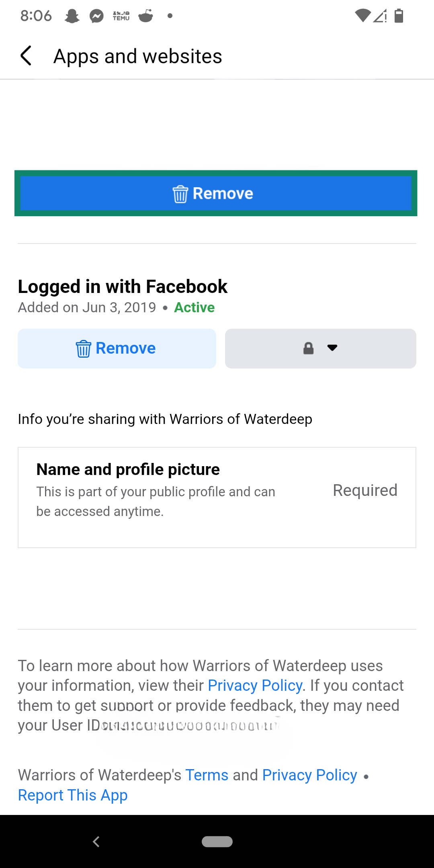
Task: Tap the highlighted blue Remove button
Action: (217, 193)
